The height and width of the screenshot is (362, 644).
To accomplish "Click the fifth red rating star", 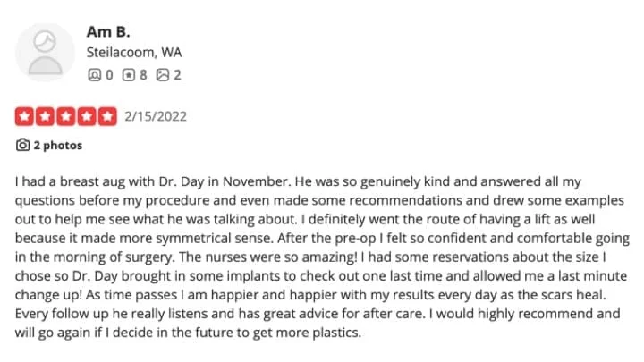I will 106,116.
